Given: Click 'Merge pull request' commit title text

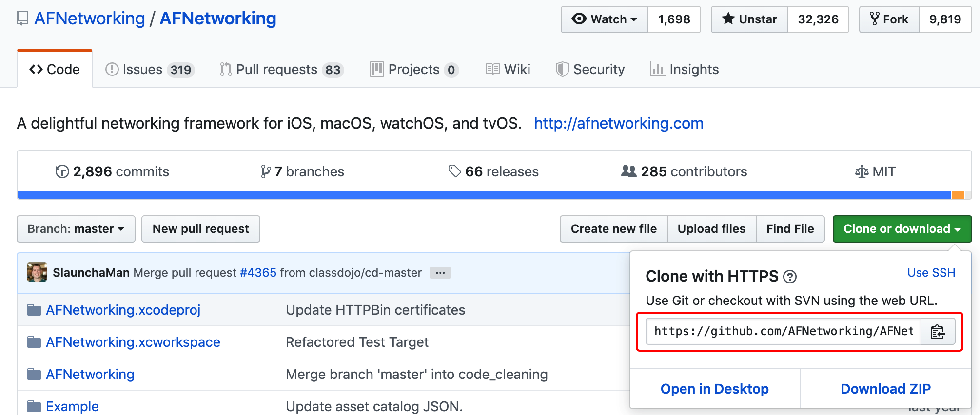Looking at the screenshot, I should tap(185, 273).
